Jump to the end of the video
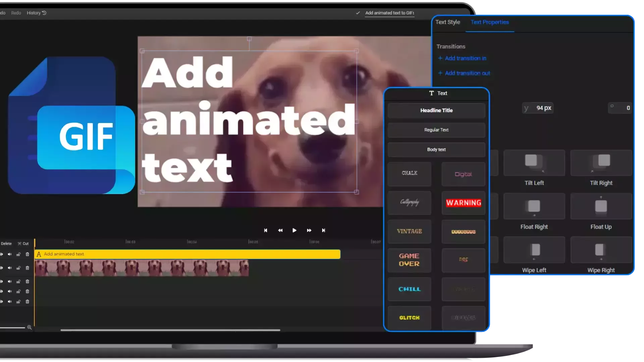644x362 pixels. click(323, 230)
